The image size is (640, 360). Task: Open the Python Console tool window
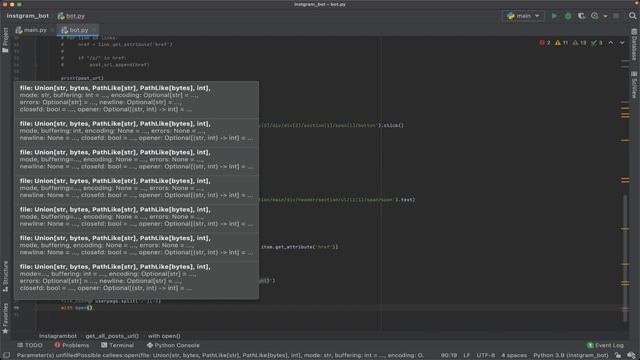point(173,345)
